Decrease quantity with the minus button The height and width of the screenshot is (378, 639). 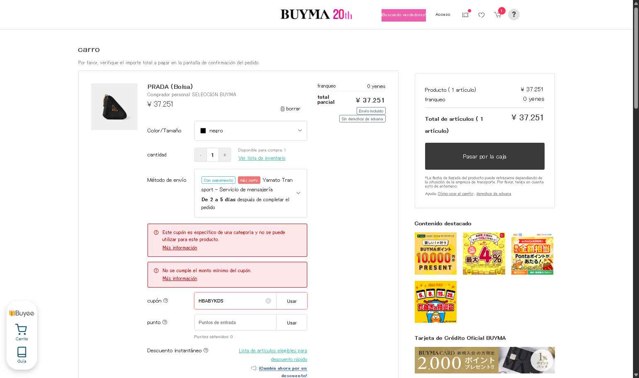200,155
